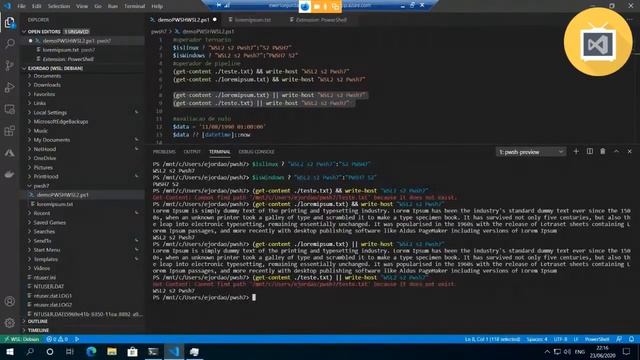
Task: Open the Edit menu
Action: [x=36, y=6]
